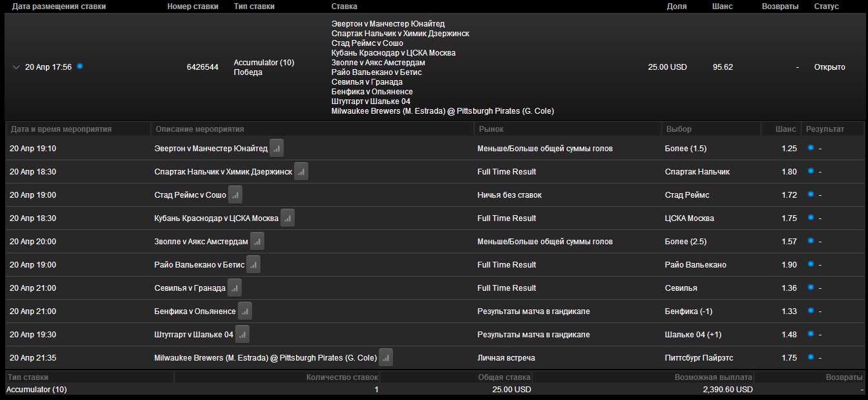Open stats icon for Спартак Нальчик v Химик Дзержинск
Screen dimensions: 868x400
point(301,172)
